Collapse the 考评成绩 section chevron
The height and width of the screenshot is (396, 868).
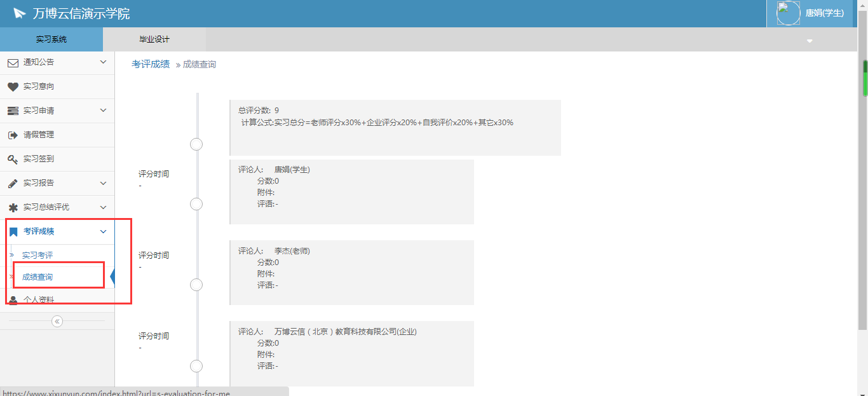point(104,231)
